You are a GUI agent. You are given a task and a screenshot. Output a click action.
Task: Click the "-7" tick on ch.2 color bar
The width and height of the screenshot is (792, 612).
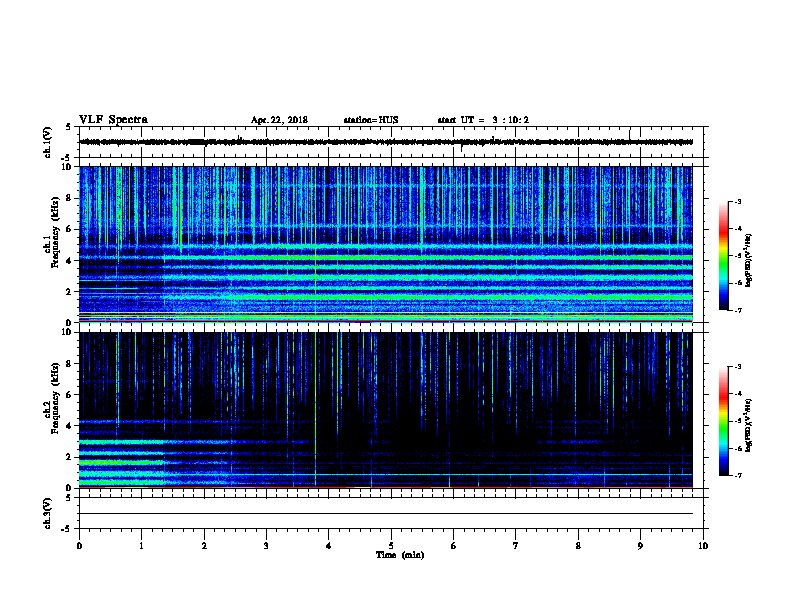point(738,476)
